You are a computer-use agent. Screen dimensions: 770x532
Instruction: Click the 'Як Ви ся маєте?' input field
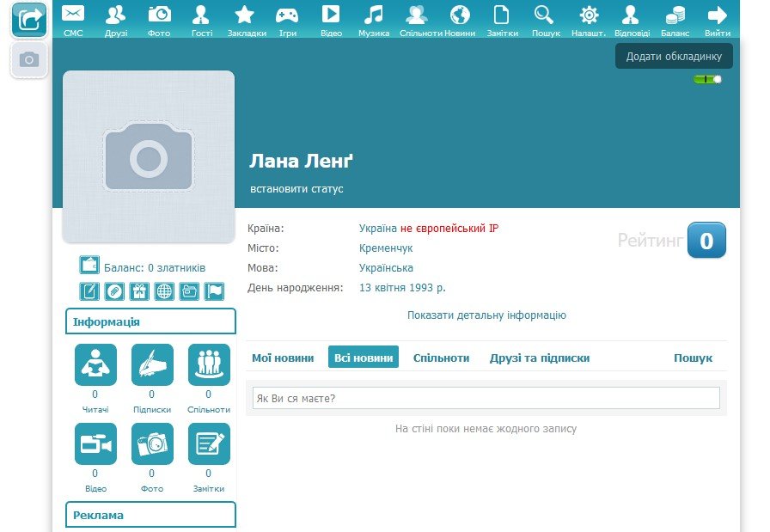(x=486, y=398)
